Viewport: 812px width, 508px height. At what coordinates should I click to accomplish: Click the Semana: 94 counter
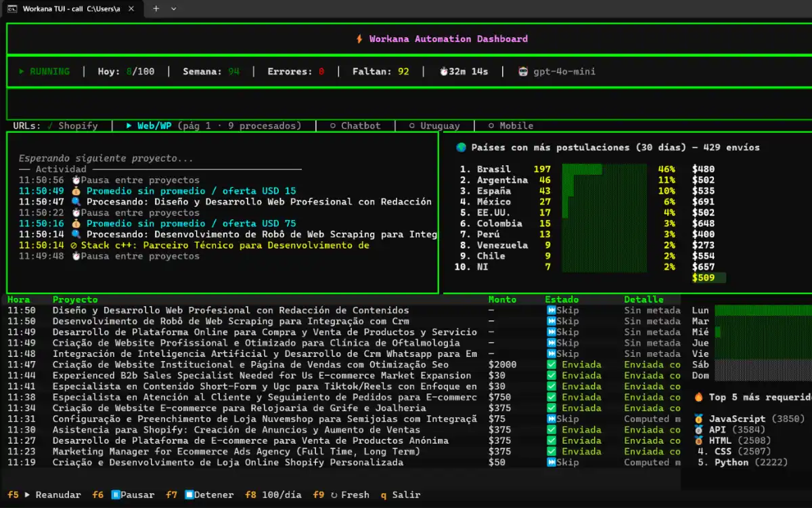tap(211, 72)
